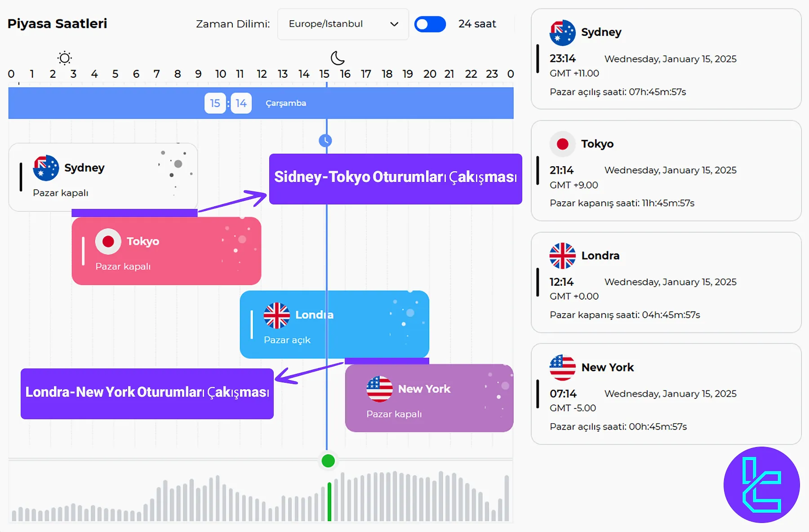Click hour 8 on the timeline ruler
This screenshot has width=809, height=532.
tap(178, 74)
